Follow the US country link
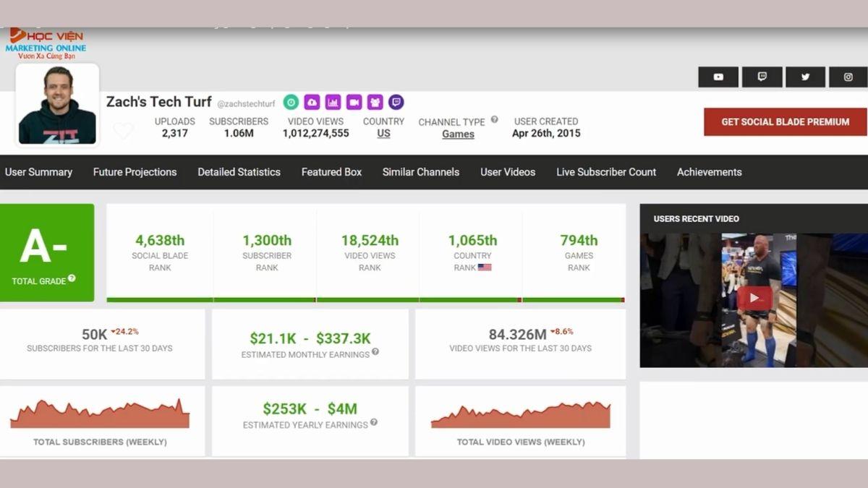This screenshot has height=488, width=868. (383, 134)
